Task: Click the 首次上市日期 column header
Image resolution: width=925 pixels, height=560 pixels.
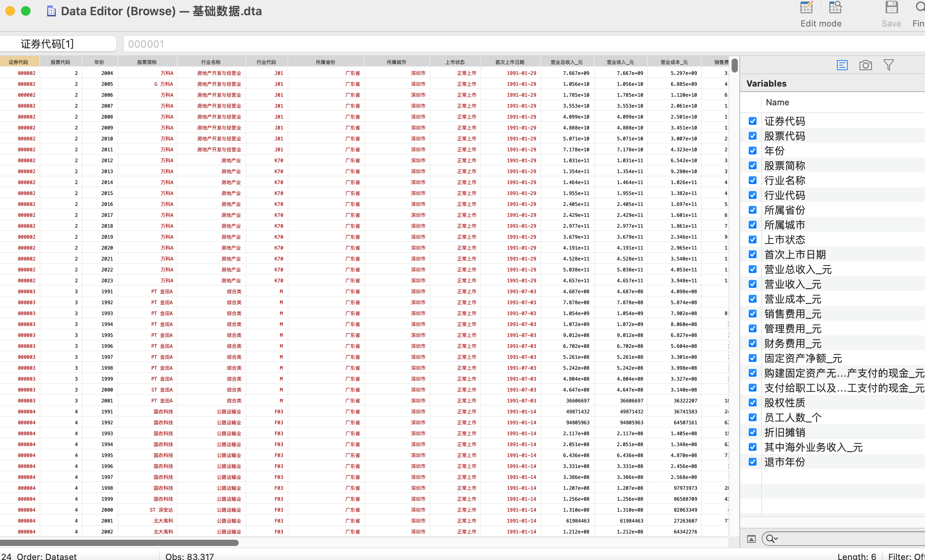Action: tap(510, 62)
